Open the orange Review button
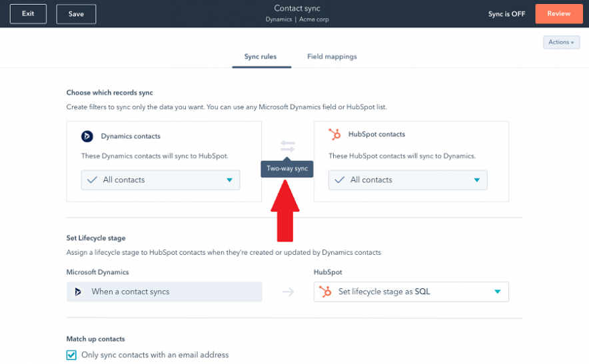The height and width of the screenshot is (364, 589). click(558, 14)
